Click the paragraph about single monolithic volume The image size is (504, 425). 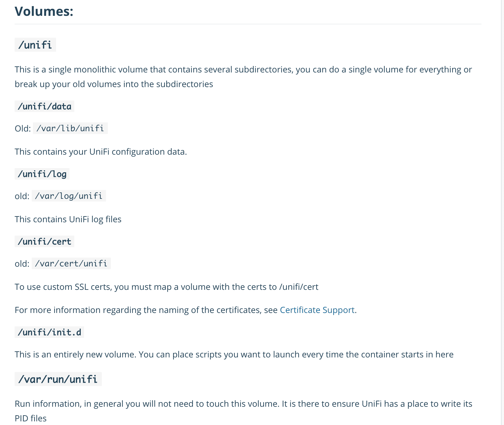[x=243, y=77]
